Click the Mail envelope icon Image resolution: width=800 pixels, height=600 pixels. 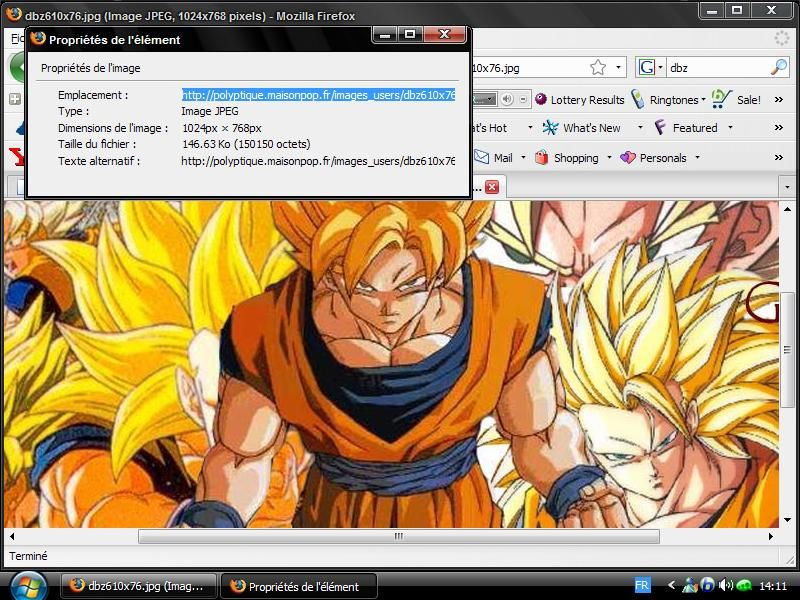(481, 157)
